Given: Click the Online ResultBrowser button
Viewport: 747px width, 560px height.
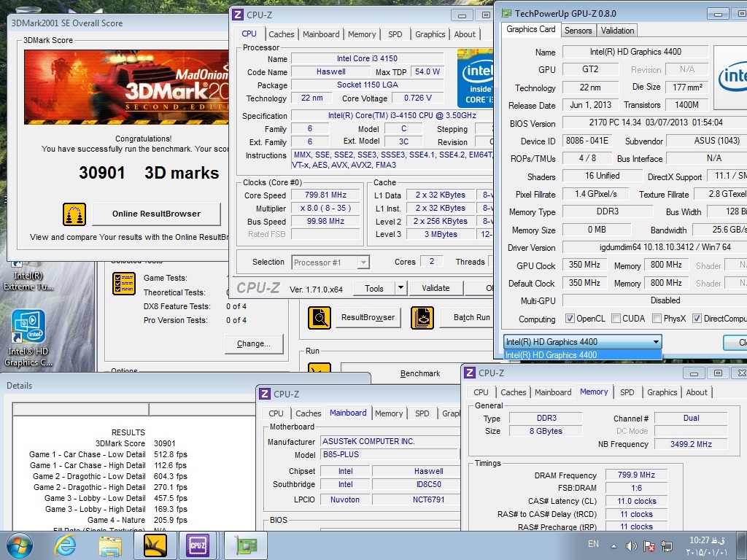Looking at the screenshot, I should 156,214.
